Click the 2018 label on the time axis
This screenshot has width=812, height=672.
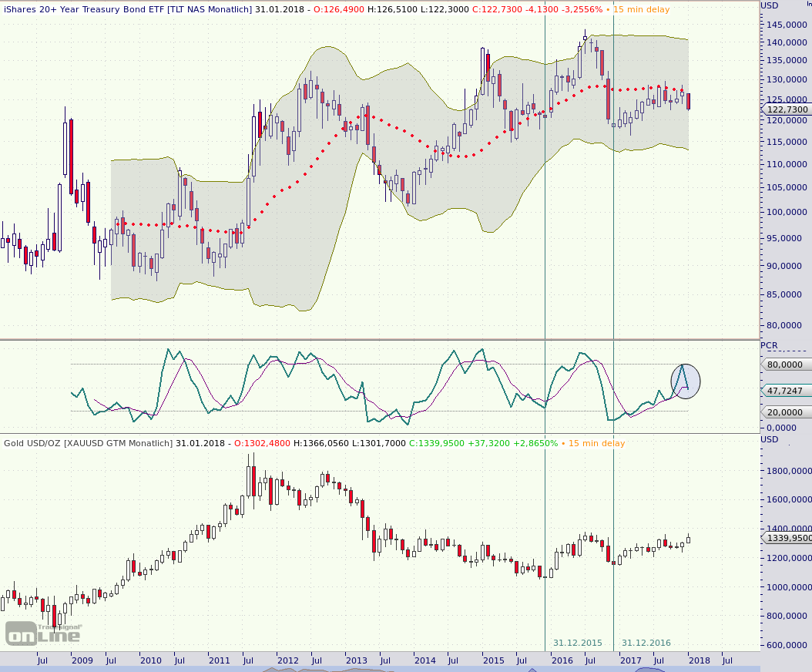point(699,660)
